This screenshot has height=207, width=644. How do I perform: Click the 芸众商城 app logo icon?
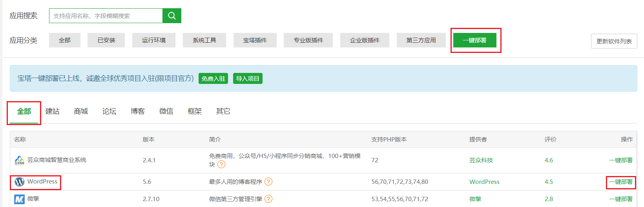[x=19, y=160]
